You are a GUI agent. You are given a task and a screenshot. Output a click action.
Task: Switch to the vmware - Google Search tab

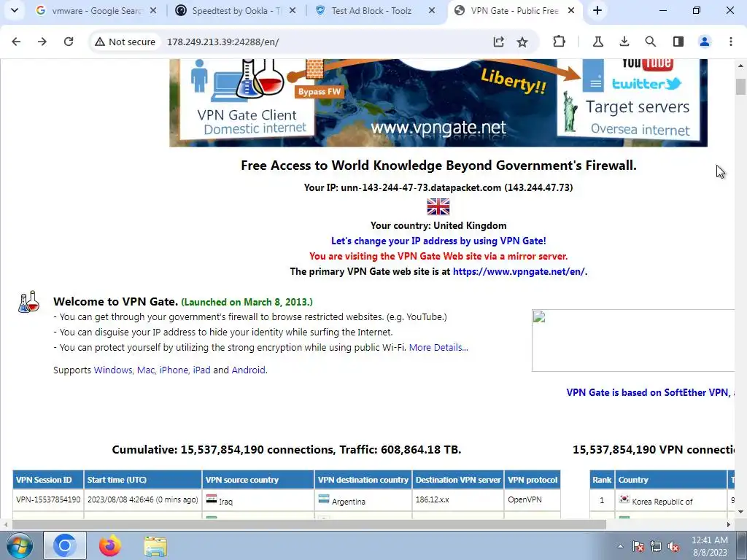pos(96,10)
